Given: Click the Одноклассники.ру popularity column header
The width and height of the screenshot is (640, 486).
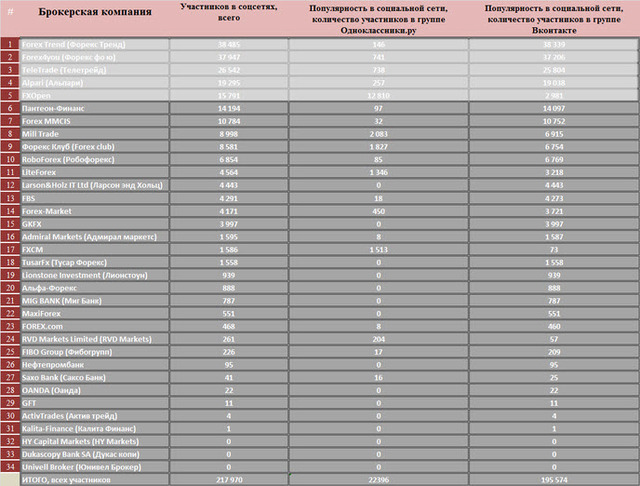Looking at the screenshot, I should click(378, 19).
